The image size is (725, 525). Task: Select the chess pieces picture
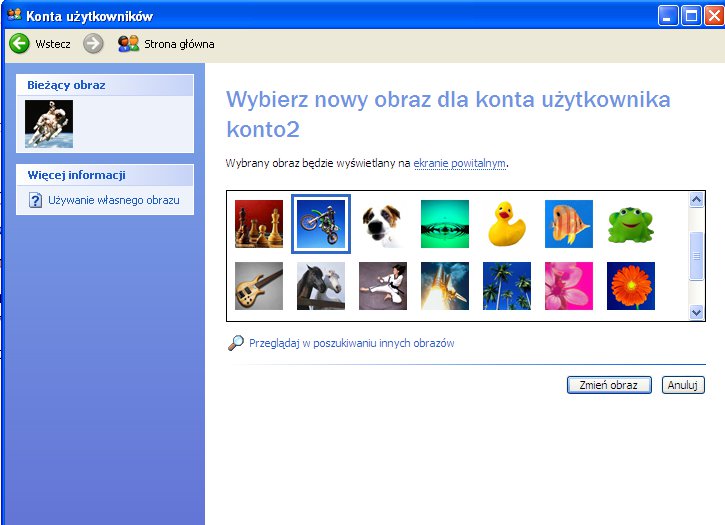[259, 224]
